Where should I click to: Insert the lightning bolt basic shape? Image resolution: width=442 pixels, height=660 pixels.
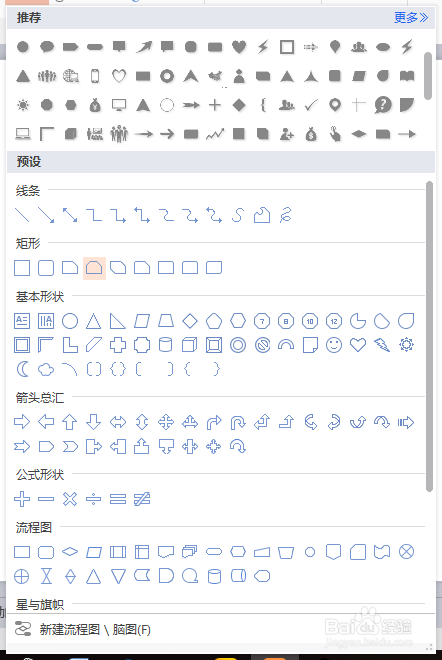tap(382, 345)
